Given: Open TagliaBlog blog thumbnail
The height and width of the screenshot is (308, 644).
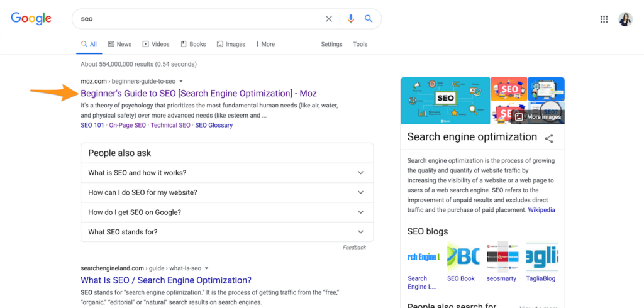Looking at the screenshot, I should (542, 257).
